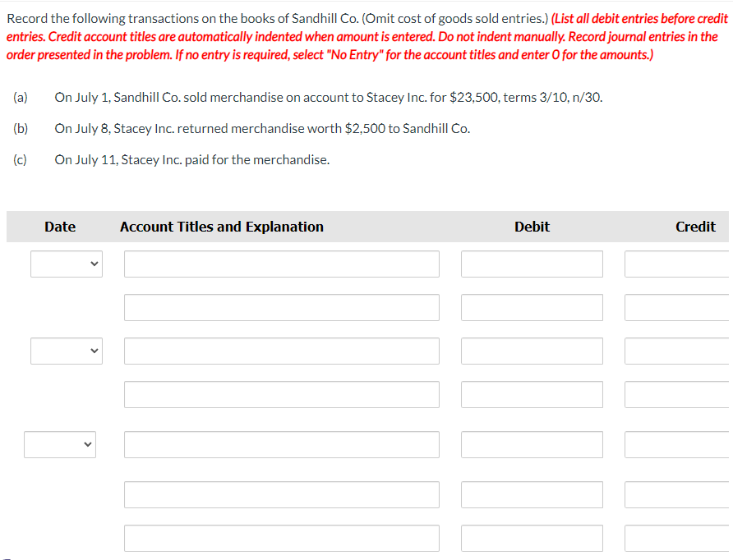Click the third Account Titles input field
This screenshot has width=733, height=560.
coord(281,351)
